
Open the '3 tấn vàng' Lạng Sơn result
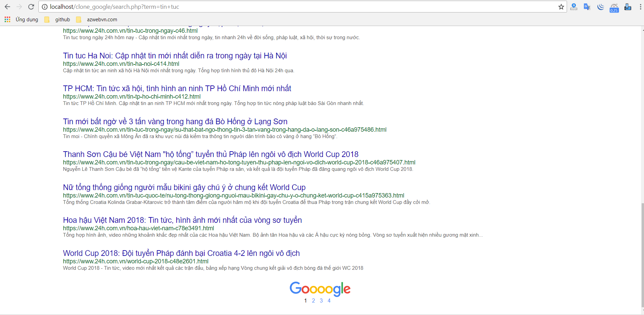[175, 122]
